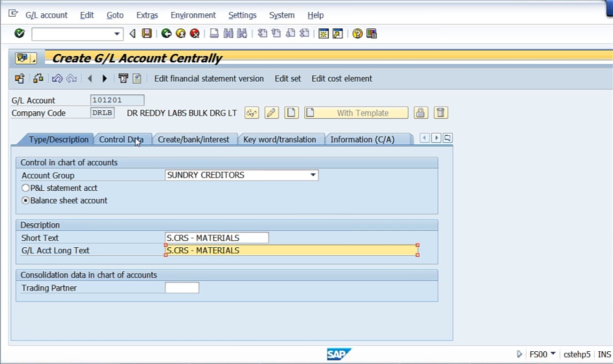Click the G/L Account number field
The width and height of the screenshot is (613, 364).
[117, 100]
